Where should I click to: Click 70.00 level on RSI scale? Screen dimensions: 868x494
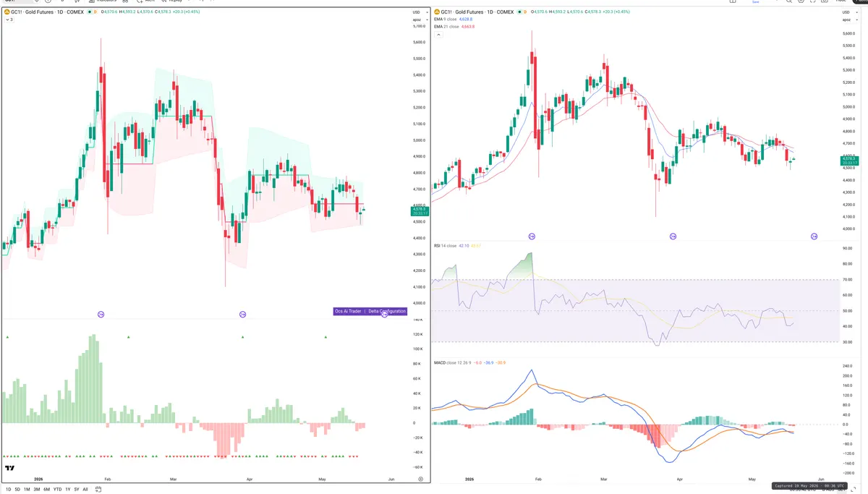coord(848,279)
